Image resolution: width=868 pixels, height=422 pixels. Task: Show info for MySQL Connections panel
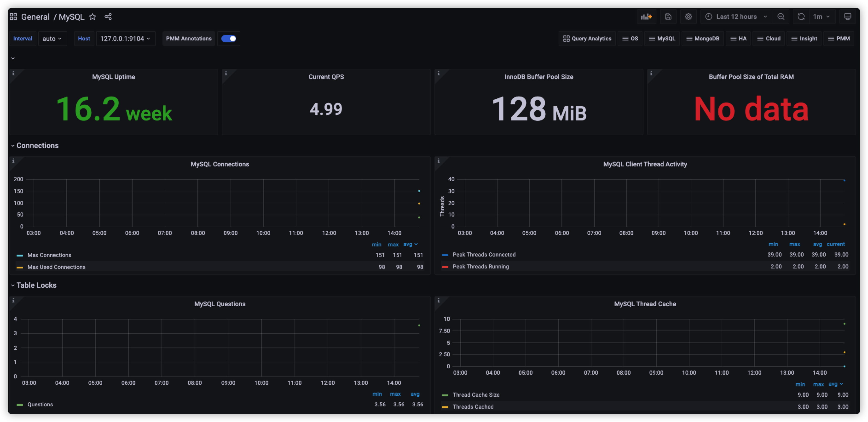tap(13, 160)
